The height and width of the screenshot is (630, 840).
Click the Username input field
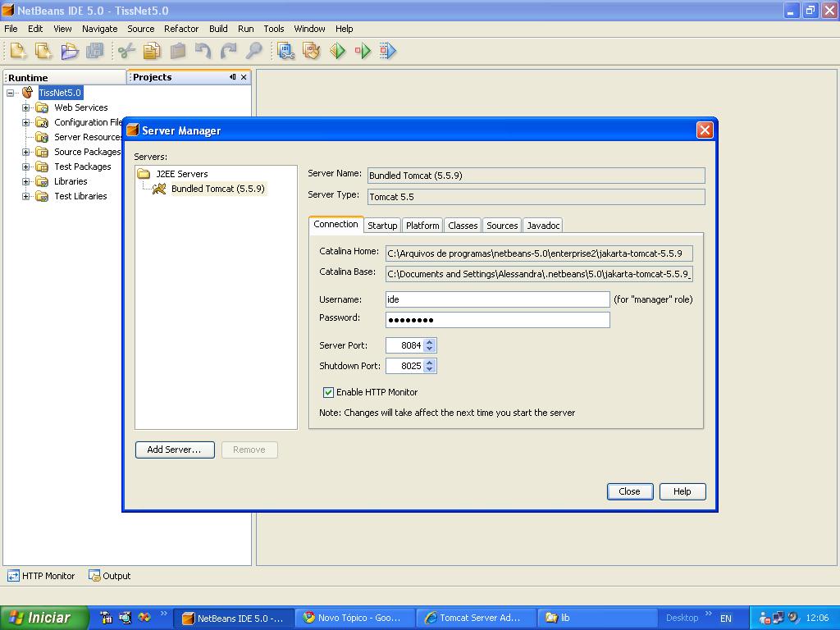pyautogui.click(x=498, y=299)
